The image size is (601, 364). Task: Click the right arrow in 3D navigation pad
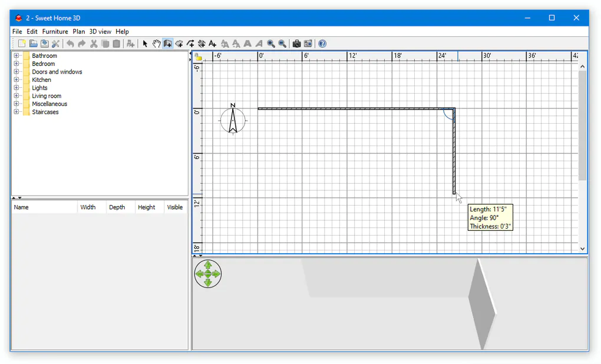point(217,274)
